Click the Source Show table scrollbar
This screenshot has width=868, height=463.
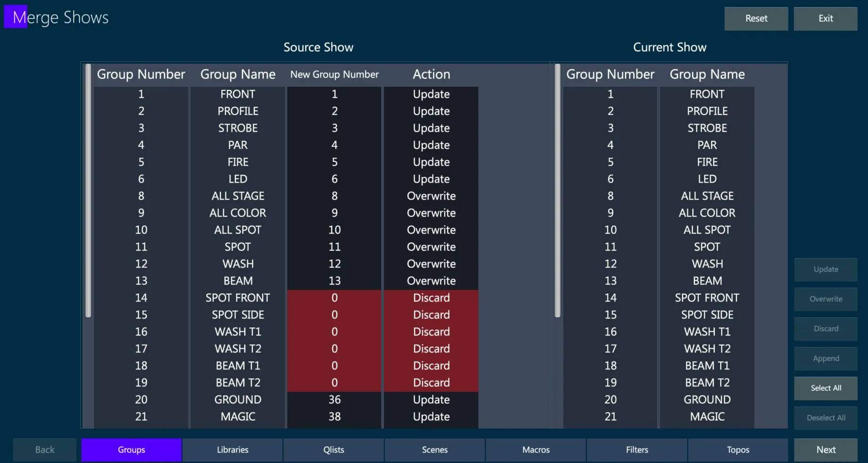click(x=88, y=190)
